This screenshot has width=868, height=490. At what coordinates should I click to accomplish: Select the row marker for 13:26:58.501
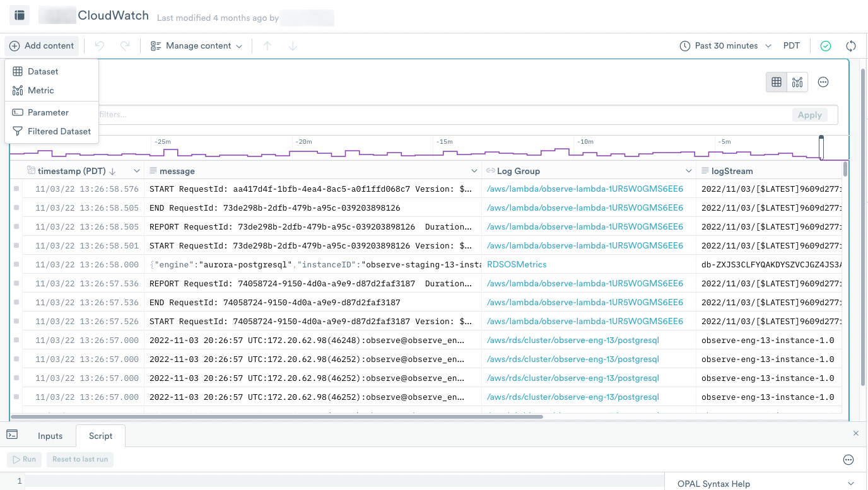(x=16, y=246)
